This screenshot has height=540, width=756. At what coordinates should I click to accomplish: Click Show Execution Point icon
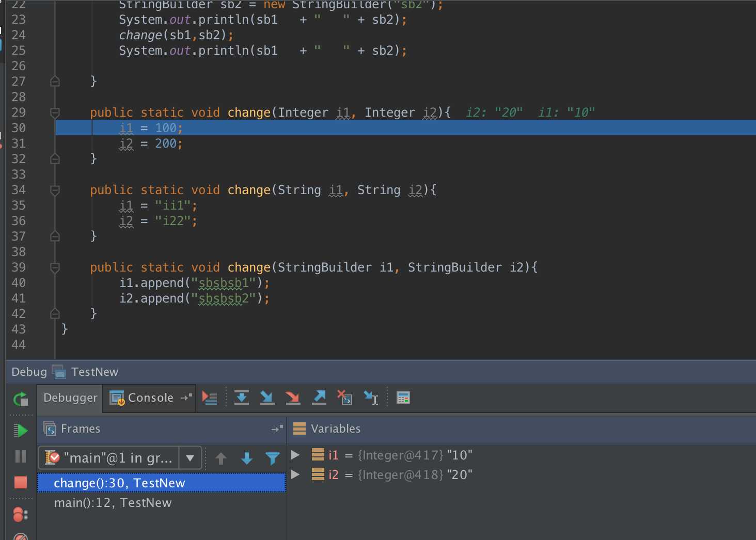click(210, 398)
